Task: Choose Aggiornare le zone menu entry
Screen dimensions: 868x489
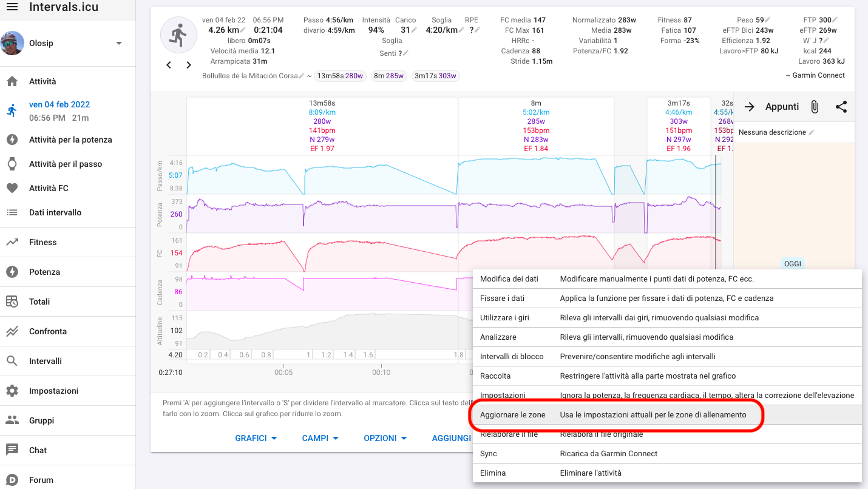Action: coord(667,415)
